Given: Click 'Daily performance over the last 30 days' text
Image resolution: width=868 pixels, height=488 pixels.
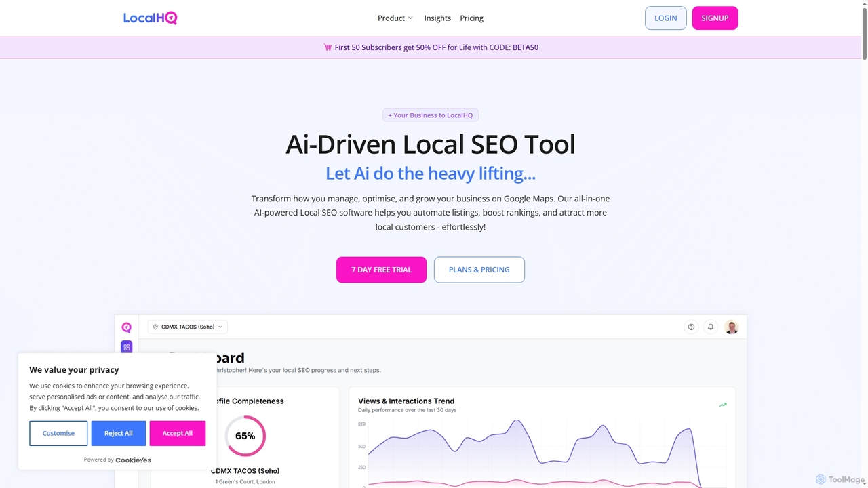Looking at the screenshot, I should (407, 410).
